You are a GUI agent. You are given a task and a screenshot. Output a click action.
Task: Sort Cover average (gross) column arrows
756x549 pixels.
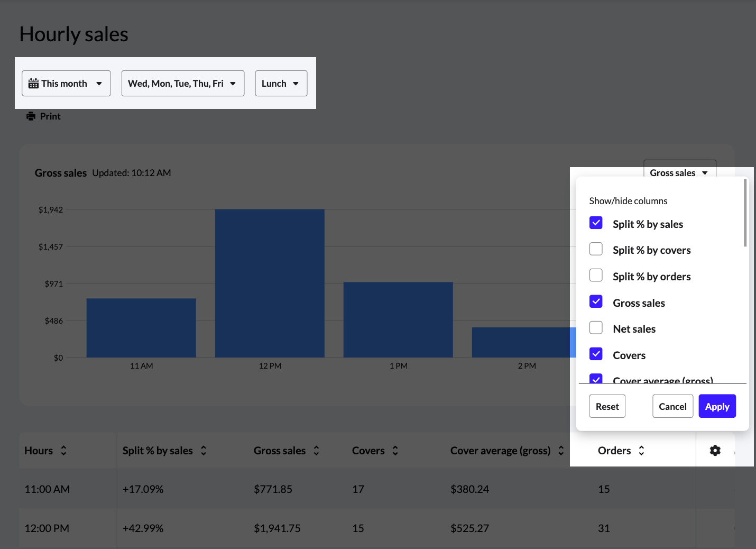point(561,451)
